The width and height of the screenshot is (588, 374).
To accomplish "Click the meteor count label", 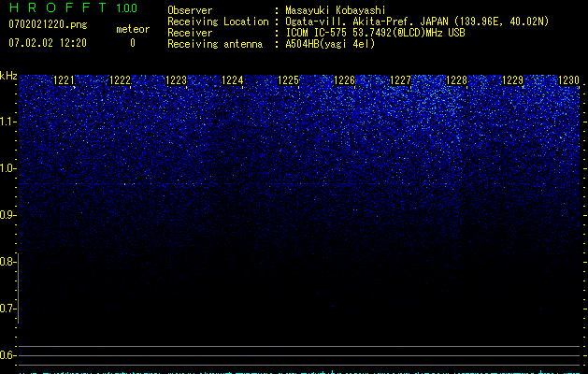I will point(133,29).
